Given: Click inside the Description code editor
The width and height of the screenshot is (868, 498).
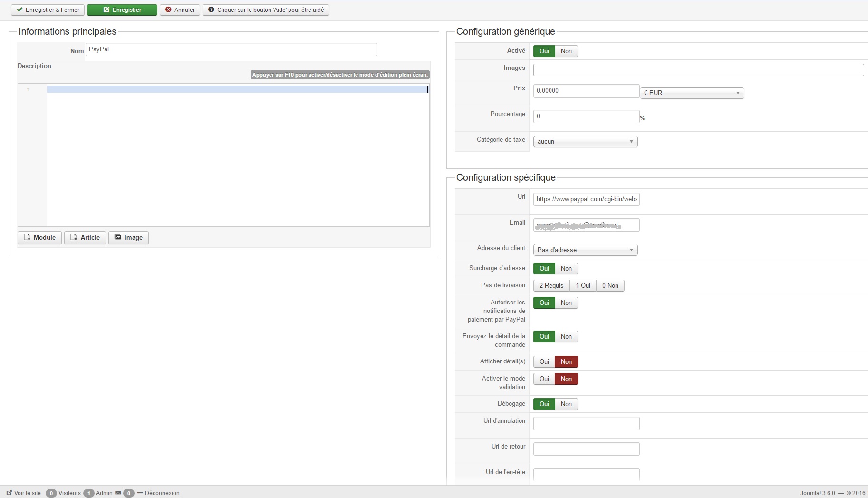Looking at the screenshot, I should (238, 155).
